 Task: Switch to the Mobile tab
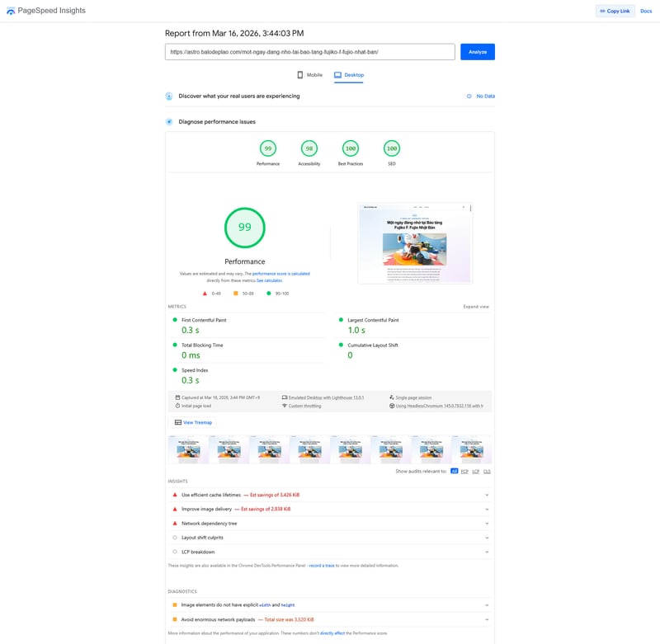tap(309, 75)
